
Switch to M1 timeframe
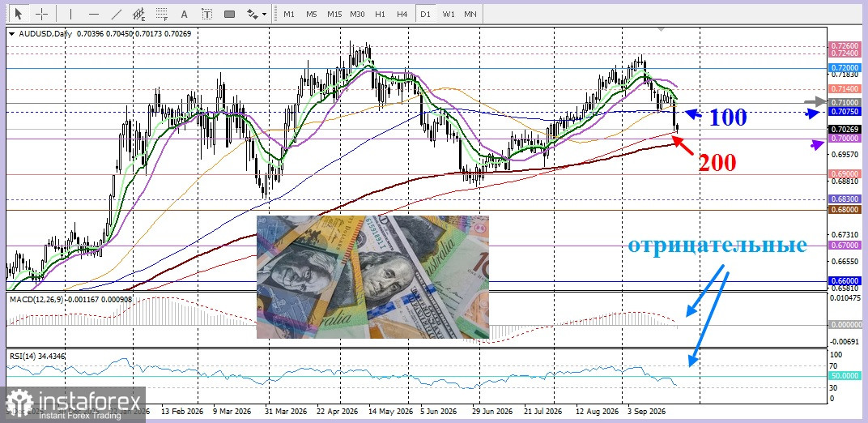pos(289,14)
